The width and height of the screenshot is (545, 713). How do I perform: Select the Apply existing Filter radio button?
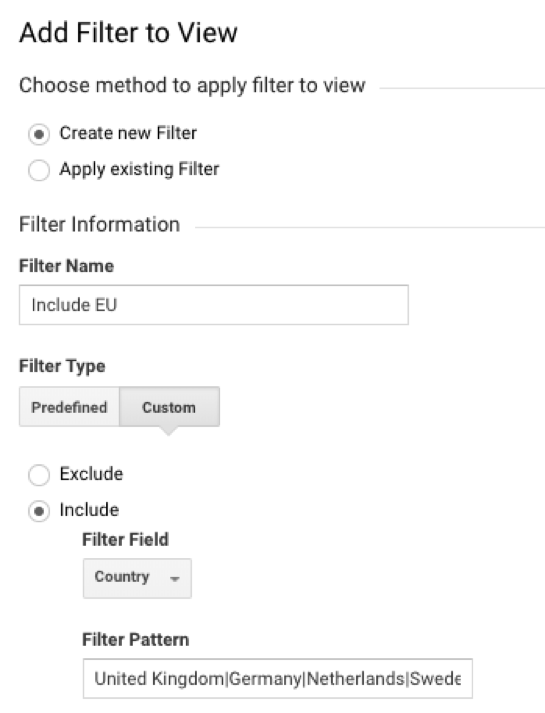coord(39,171)
